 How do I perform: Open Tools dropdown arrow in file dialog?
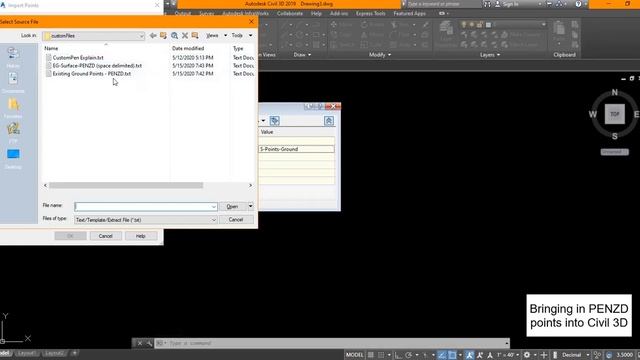pos(251,36)
